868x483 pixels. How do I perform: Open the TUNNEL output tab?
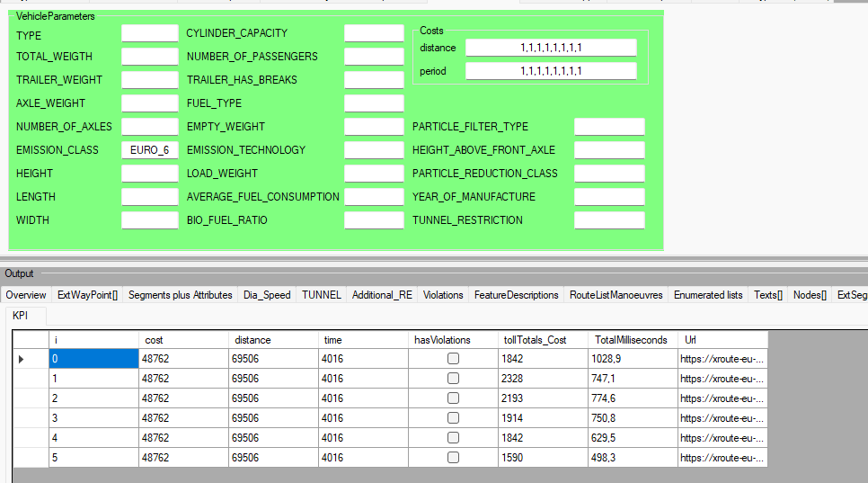tap(321, 295)
